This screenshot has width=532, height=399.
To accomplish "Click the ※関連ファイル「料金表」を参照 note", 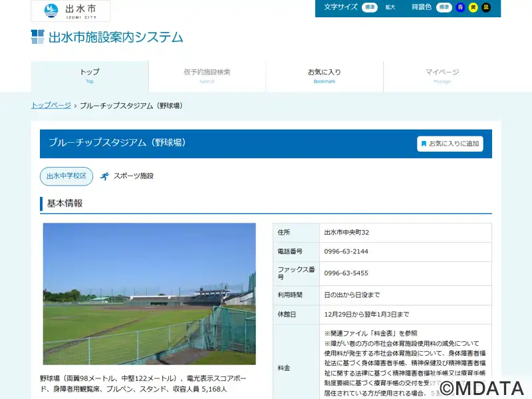I will pyautogui.click(x=370, y=334).
